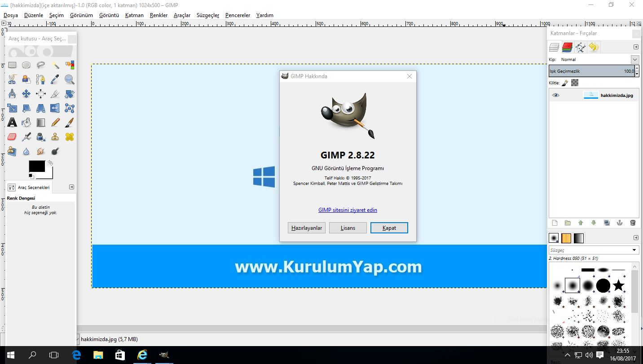This screenshot has width=643, height=364.
Task: Select the Bucket Fill tool
Action: coord(26,123)
